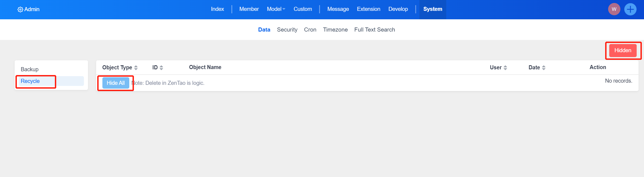Select Backup in the side panel
The height and width of the screenshot is (177, 644).
point(30,69)
